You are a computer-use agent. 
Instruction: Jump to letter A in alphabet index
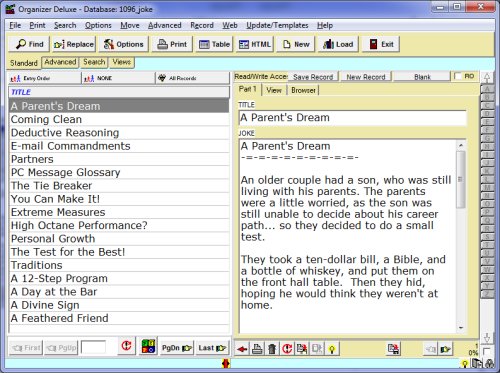487,89
